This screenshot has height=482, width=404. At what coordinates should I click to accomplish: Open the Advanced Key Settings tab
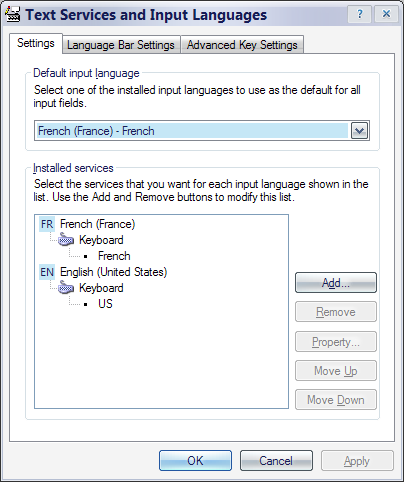(242, 45)
